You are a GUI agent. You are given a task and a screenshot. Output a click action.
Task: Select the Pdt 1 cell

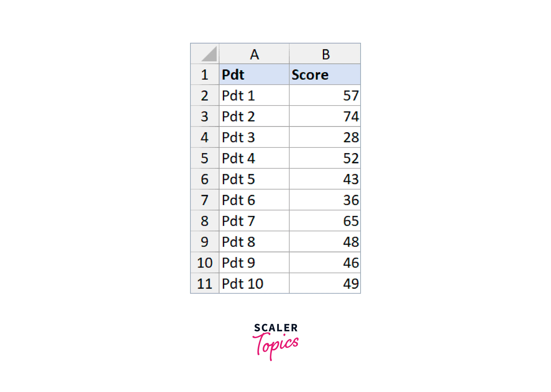[x=254, y=96]
